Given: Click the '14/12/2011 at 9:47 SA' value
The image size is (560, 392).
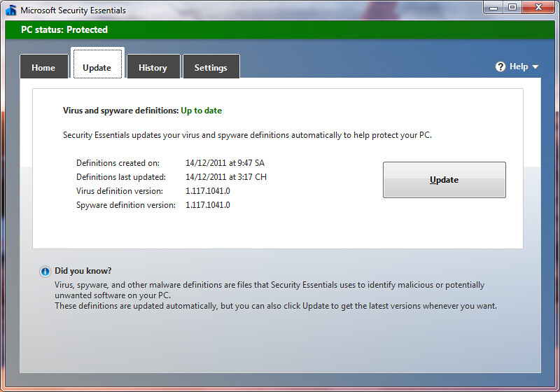Looking at the screenshot, I should (x=225, y=163).
